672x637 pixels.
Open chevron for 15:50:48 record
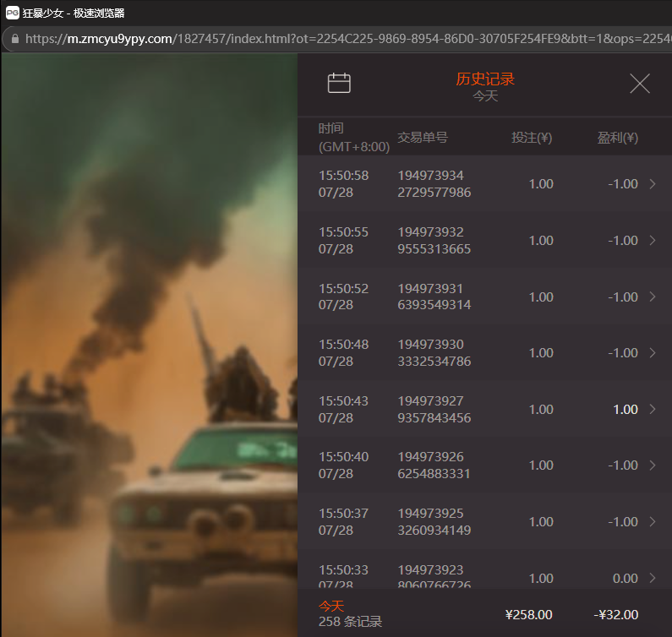click(x=652, y=353)
